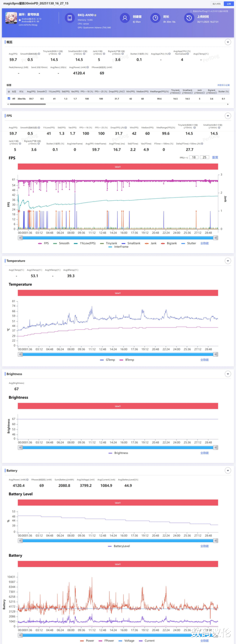Click 全隐藏 in Brightness chart legend
Image resolution: width=236 pixels, height=644 pixels.
pyautogui.click(x=204, y=453)
